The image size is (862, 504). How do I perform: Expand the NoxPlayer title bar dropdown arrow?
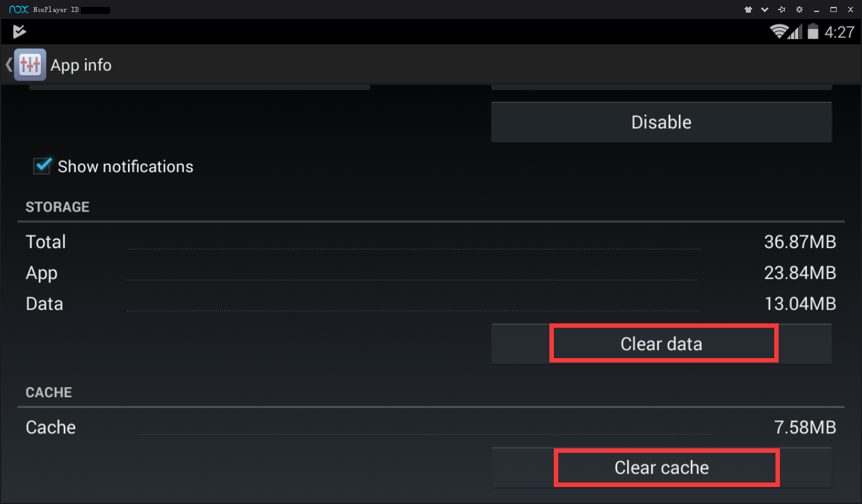(x=765, y=9)
